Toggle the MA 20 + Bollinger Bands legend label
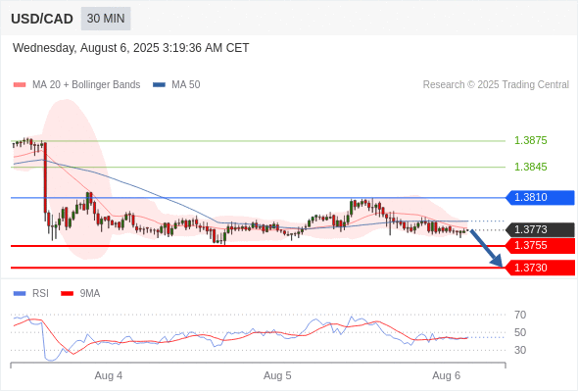 pyautogui.click(x=86, y=85)
